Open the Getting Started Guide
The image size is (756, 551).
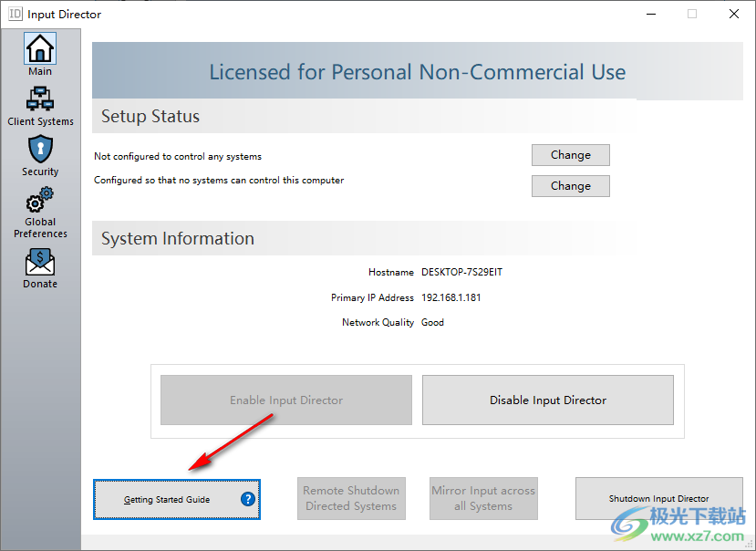tap(177, 499)
